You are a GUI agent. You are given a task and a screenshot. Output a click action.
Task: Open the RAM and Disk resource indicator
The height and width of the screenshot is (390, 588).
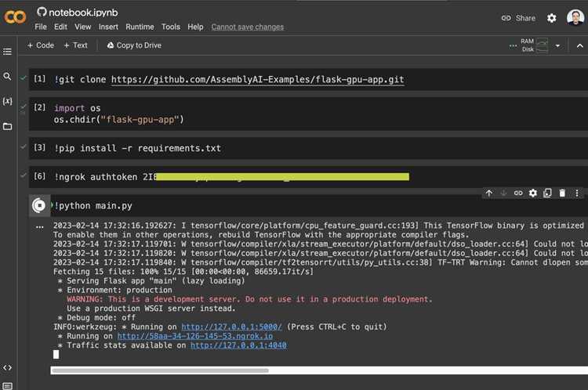(x=534, y=45)
